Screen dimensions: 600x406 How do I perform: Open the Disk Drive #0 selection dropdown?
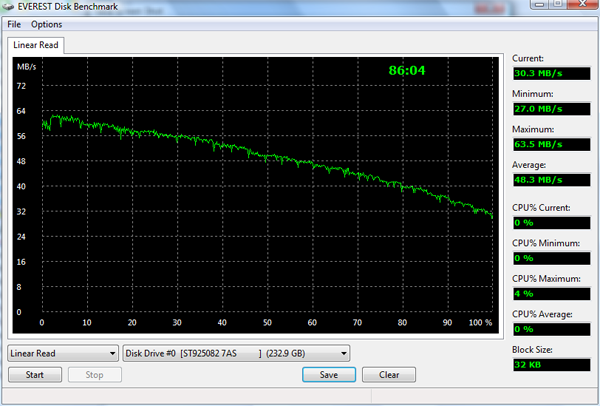point(236,352)
